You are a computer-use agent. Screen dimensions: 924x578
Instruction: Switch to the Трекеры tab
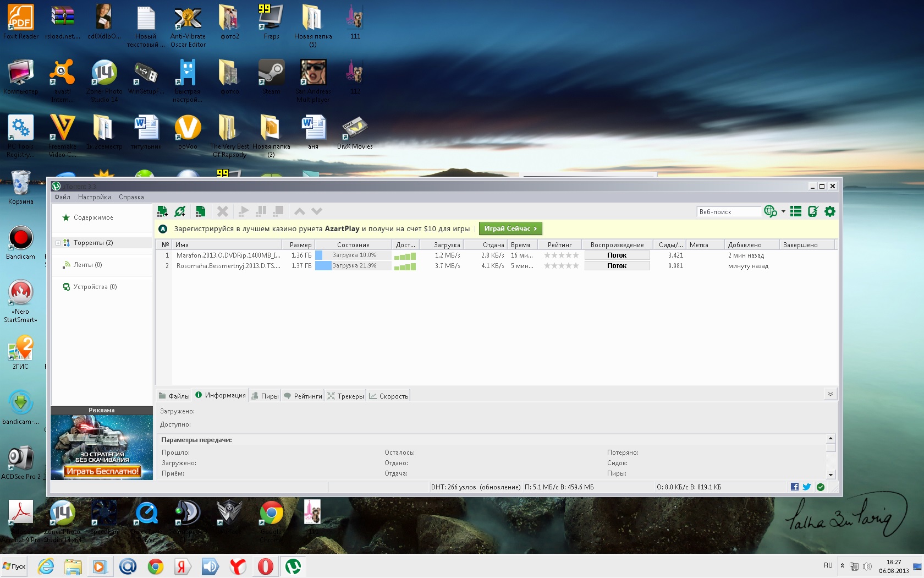click(345, 396)
